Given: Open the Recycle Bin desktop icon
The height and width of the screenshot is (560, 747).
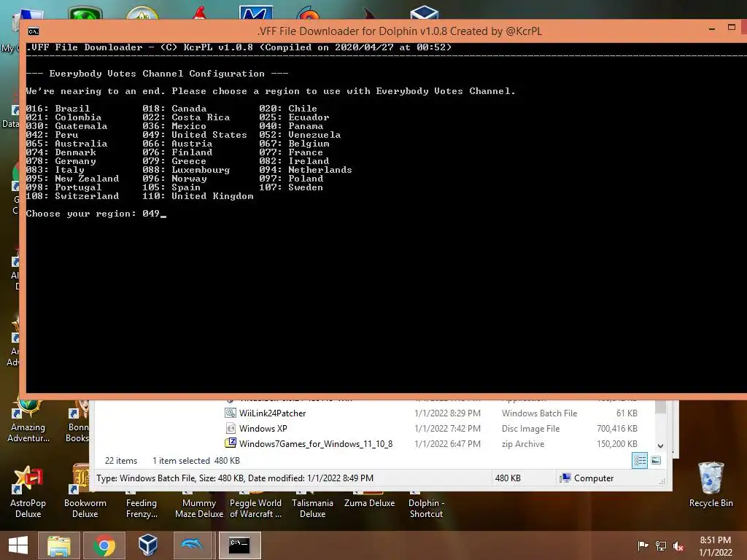Looking at the screenshot, I should (711, 485).
